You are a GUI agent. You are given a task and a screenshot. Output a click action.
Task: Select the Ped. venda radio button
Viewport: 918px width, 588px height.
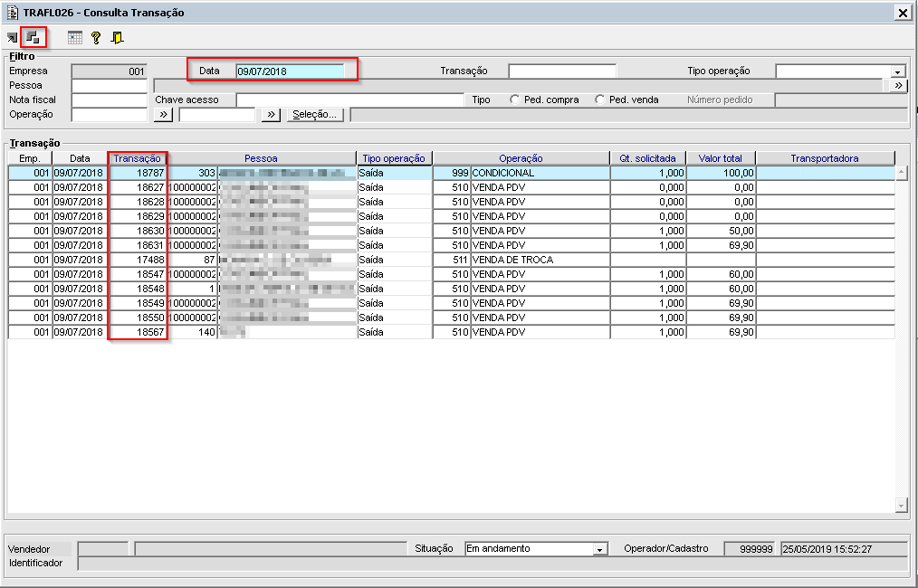click(x=599, y=100)
